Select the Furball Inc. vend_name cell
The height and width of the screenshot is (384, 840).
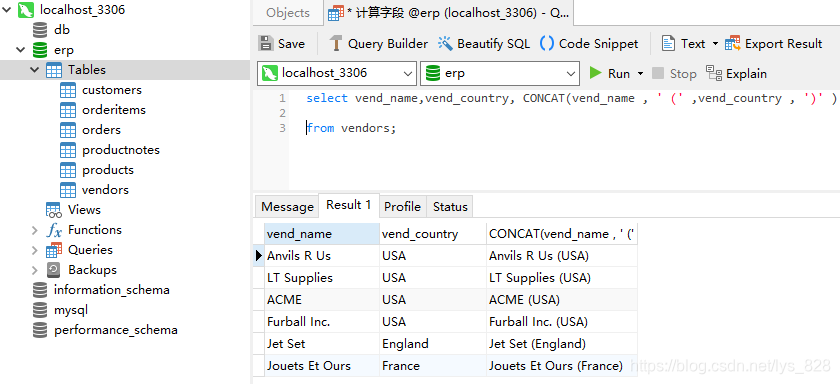321,322
